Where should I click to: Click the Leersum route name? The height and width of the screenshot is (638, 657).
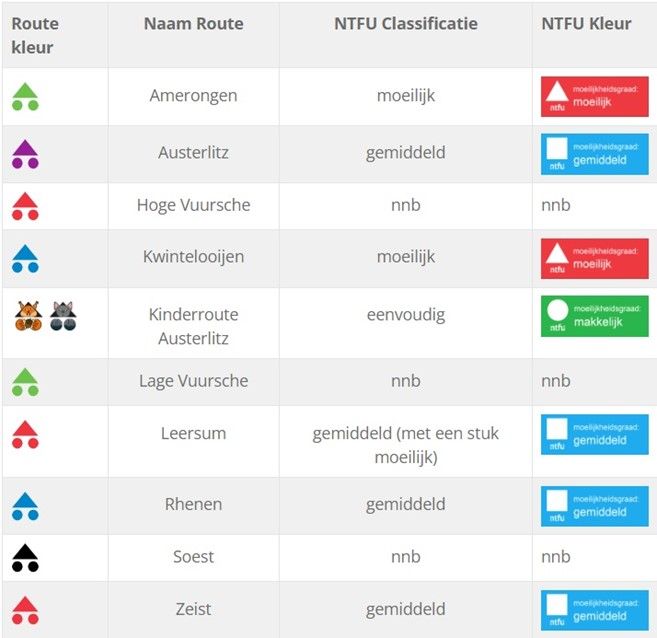tap(194, 433)
